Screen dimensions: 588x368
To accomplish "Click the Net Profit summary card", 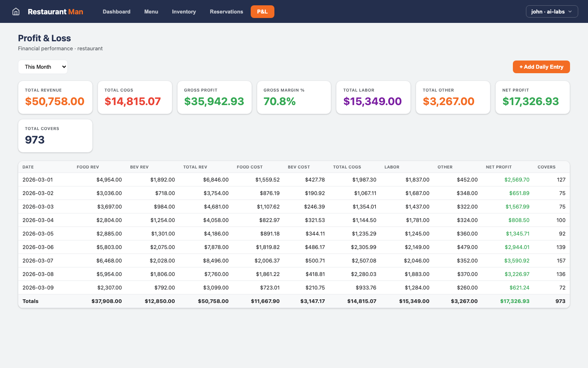I will [x=532, y=97].
